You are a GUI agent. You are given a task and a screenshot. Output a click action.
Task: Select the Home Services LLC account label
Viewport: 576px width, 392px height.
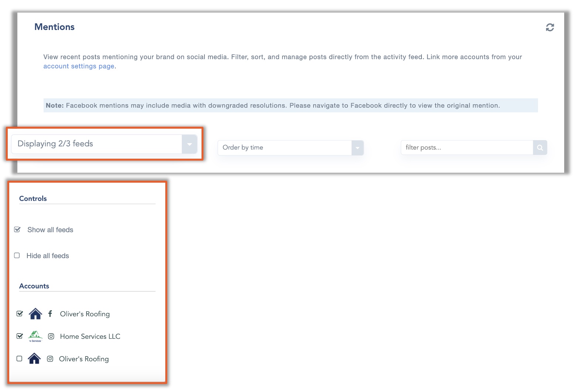[x=90, y=337]
